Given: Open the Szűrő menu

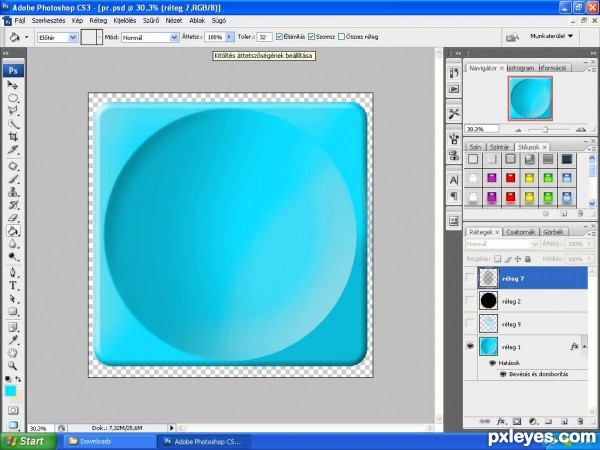Looking at the screenshot, I should click(x=151, y=21).
